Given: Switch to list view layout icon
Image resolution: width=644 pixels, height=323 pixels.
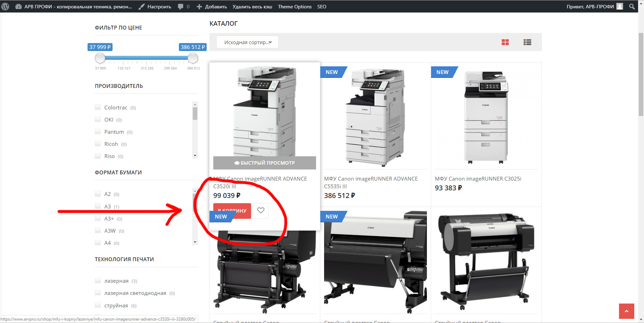Looking at the screenshot, I should coord(527,42).
